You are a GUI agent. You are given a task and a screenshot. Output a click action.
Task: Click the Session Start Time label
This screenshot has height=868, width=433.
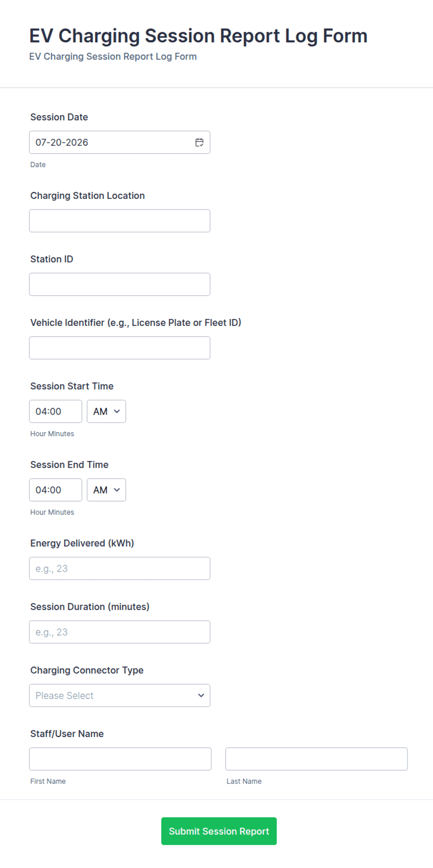point(72,386)
